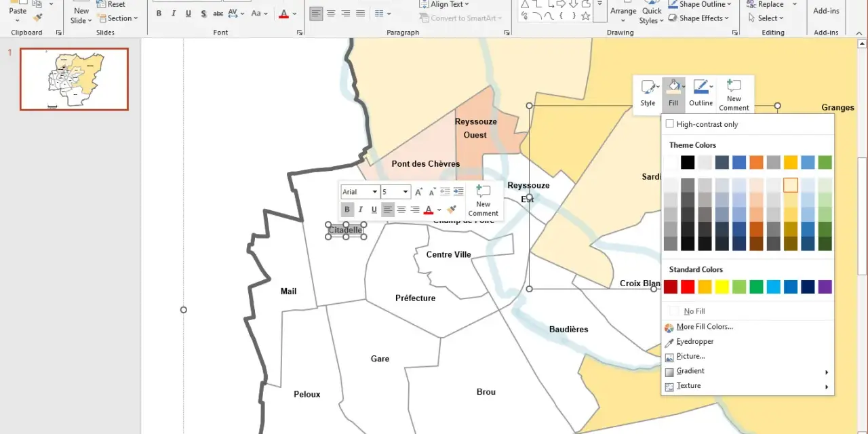
Task: Toggle Italic in the mini toolbar
Action: coord(360,210)
